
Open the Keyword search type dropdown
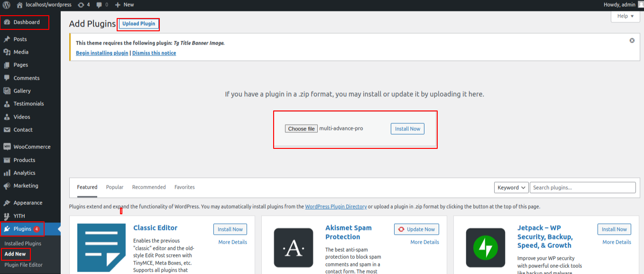coord(511,188)
